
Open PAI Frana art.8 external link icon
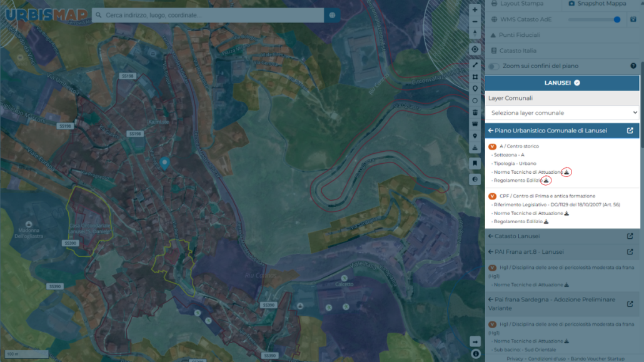630,252
